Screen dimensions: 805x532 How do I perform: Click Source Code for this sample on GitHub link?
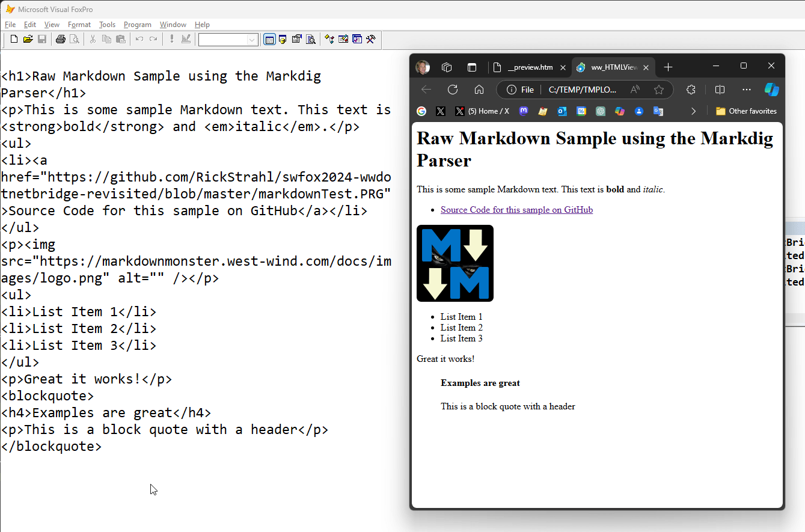click(x=516, y=210)
